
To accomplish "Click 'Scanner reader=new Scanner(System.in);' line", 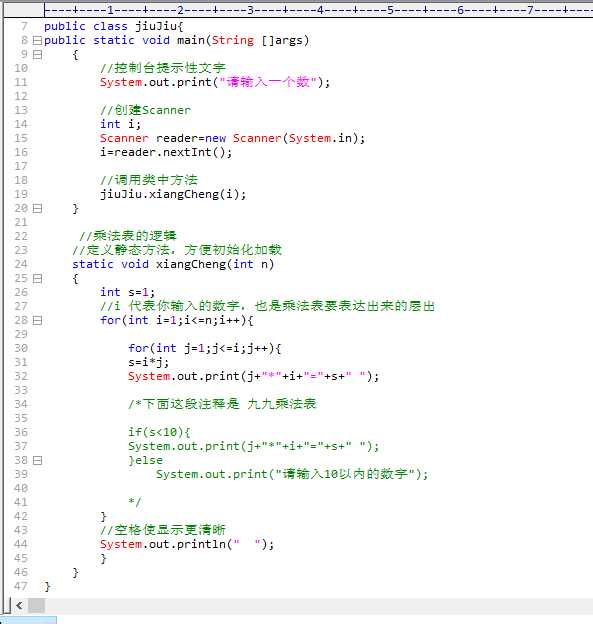I will point(232,138).
